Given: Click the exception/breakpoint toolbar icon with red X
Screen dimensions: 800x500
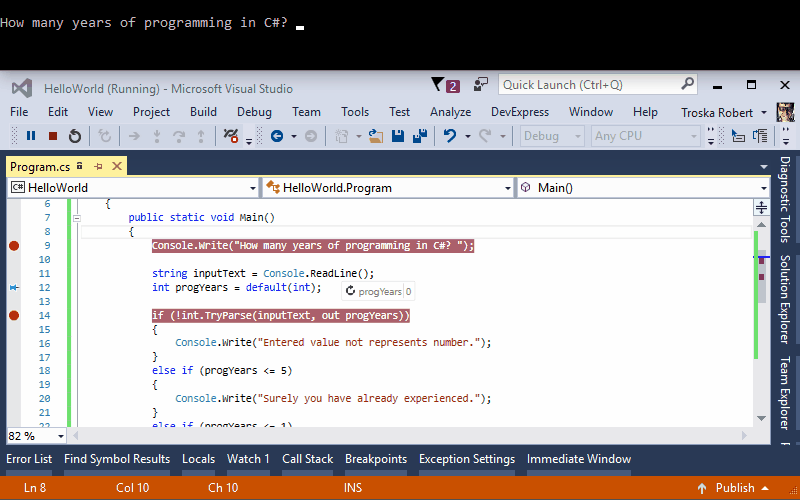Looking at the screenshot, I should [x=231, y=136].
